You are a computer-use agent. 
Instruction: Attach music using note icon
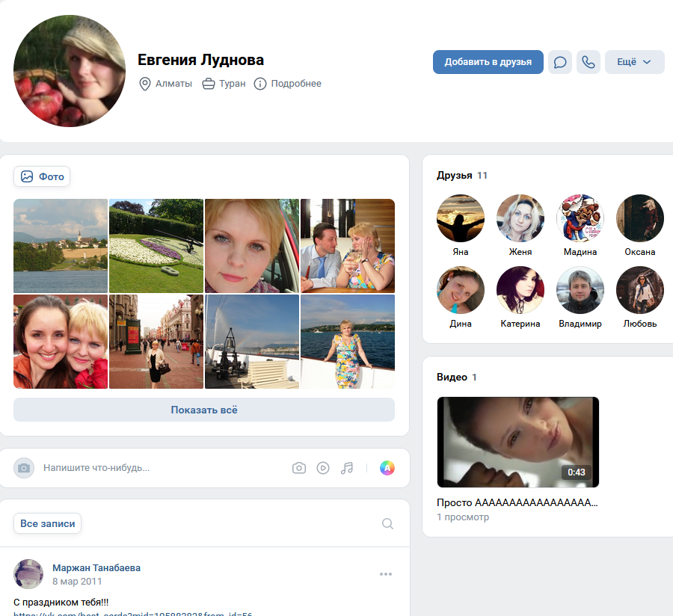(x=347, y=468)
